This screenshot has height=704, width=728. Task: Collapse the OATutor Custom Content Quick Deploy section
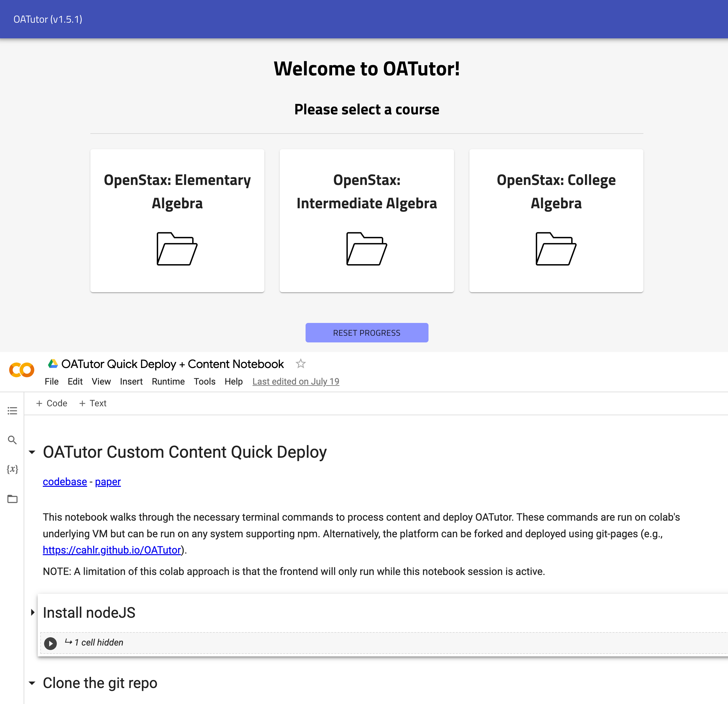(x=32, y=452)
